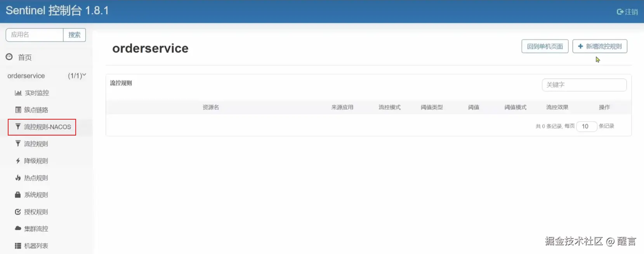Open the 实时监控 menu item
Image resolution: width=644 pixels, height=254 pixels.
tap(37, 93)
